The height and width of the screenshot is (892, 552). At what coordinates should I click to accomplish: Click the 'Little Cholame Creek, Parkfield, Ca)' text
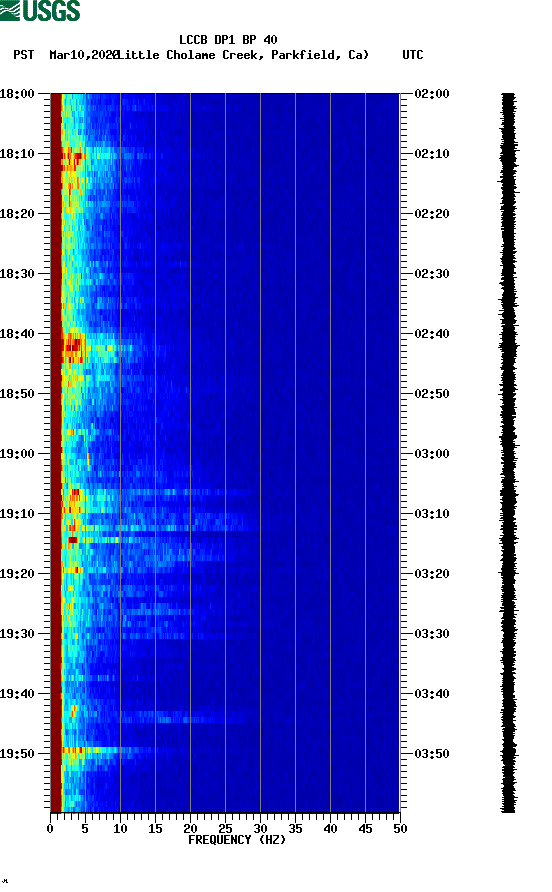tap(243, 55)
